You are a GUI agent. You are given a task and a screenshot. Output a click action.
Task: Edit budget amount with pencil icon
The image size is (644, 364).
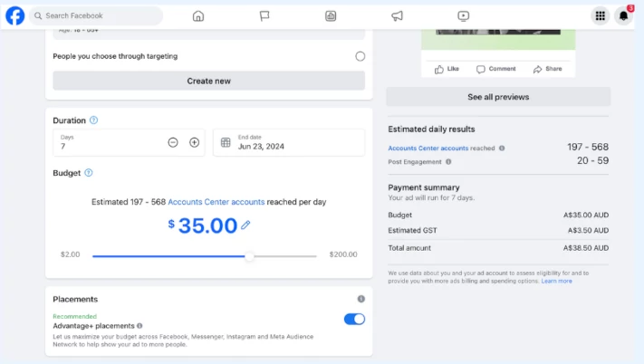[245, 225]
